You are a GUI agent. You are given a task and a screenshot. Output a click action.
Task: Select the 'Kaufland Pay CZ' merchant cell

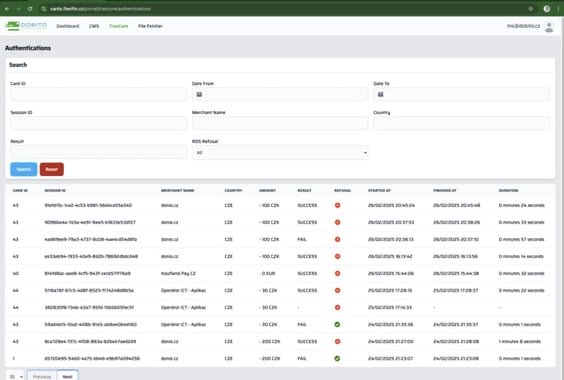[x=178, y=273]
